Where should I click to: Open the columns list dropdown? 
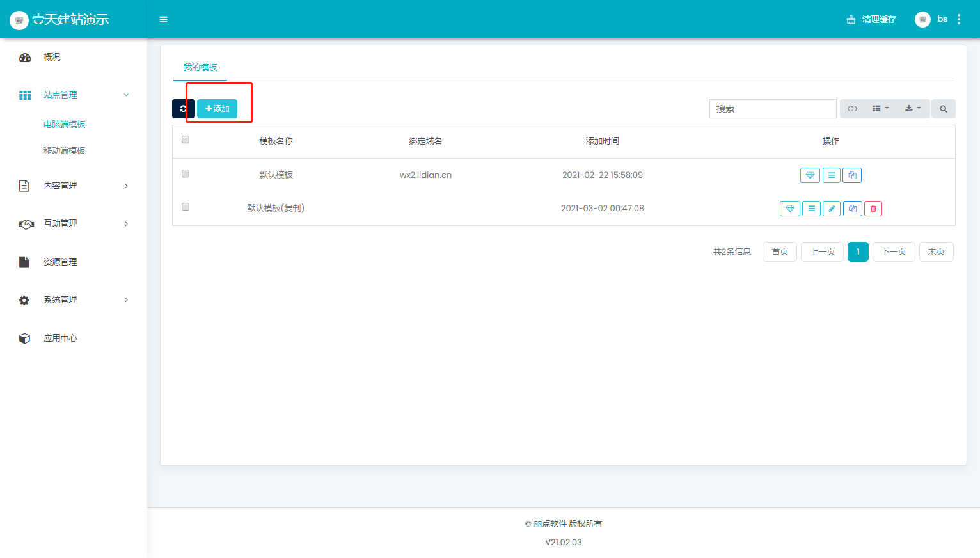tap(880, 109)
